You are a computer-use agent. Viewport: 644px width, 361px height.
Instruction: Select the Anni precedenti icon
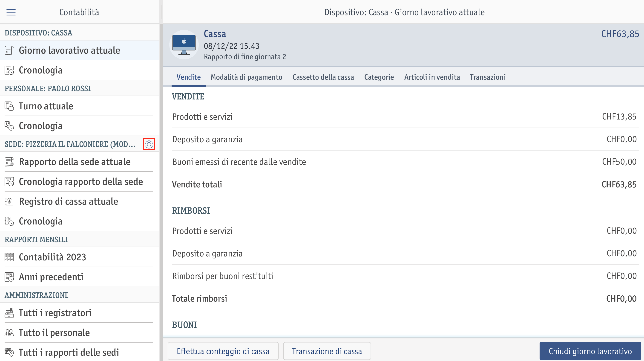(9, 277)
